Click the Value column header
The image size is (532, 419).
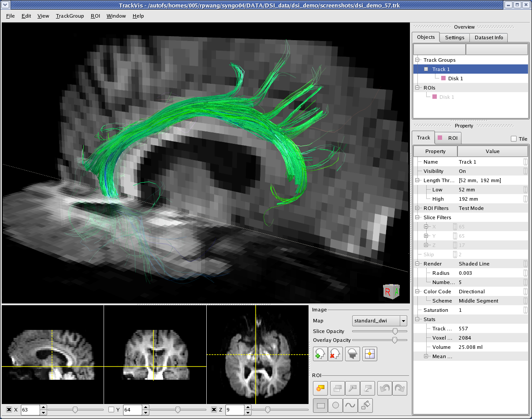click(492, 151)
